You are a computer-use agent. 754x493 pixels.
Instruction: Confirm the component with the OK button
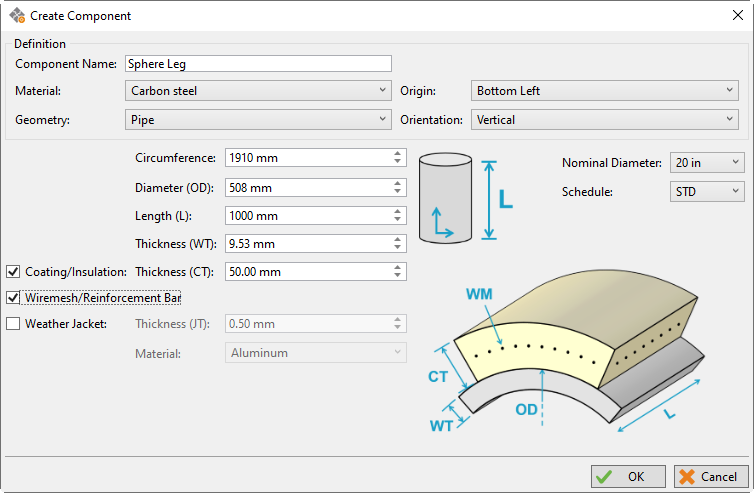(x=627, y=476)
